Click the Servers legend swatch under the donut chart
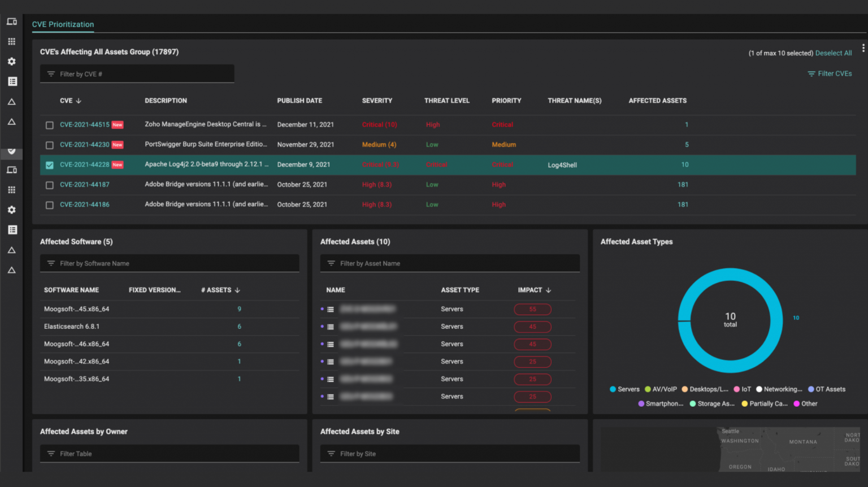 point(612,389)
